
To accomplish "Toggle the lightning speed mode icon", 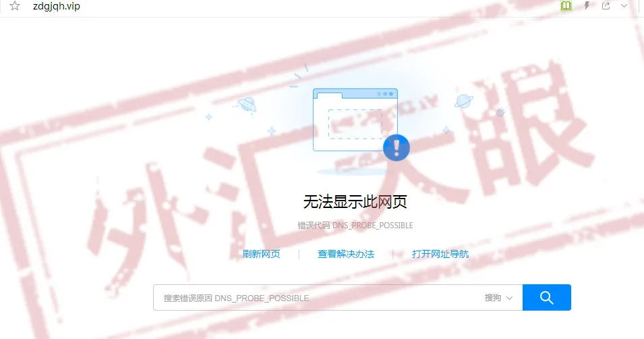I will pyautogui.click(x=587, y=6).
